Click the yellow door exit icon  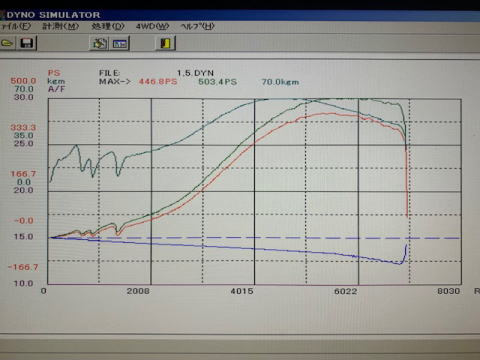[166, 43]
